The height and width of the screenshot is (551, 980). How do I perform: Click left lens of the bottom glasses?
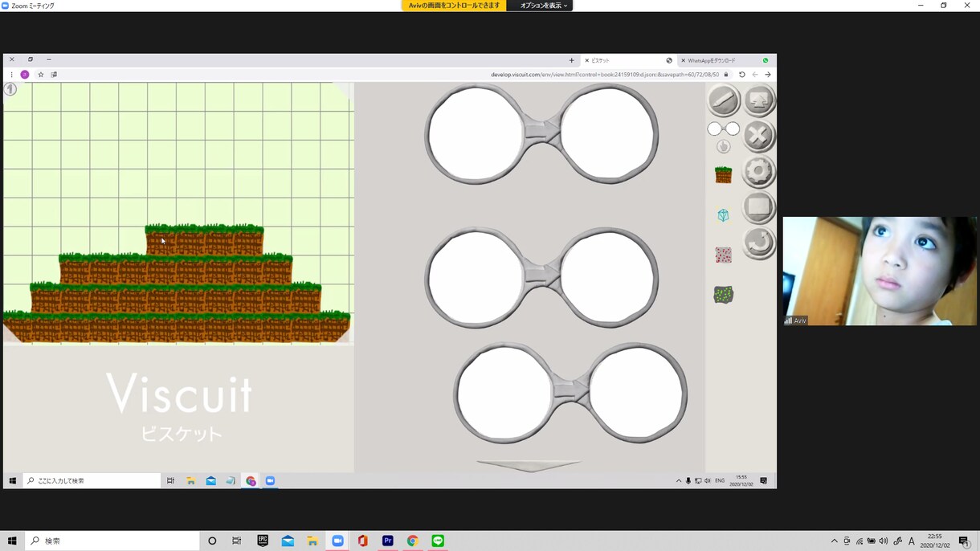[504, 394]
